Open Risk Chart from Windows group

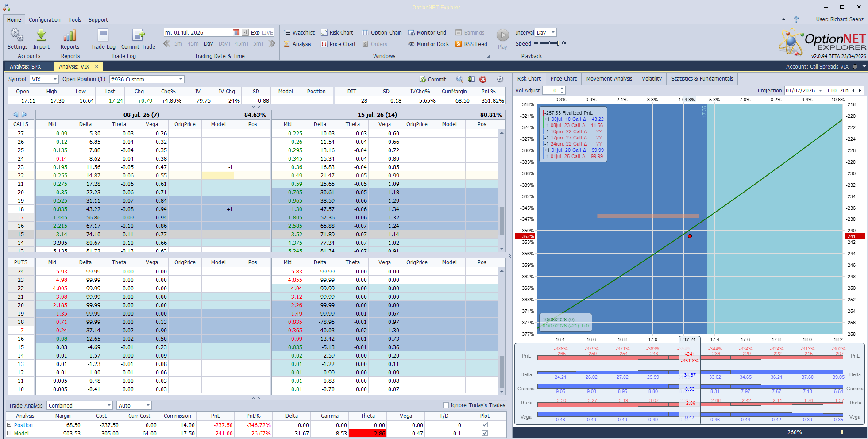(337, 32)
